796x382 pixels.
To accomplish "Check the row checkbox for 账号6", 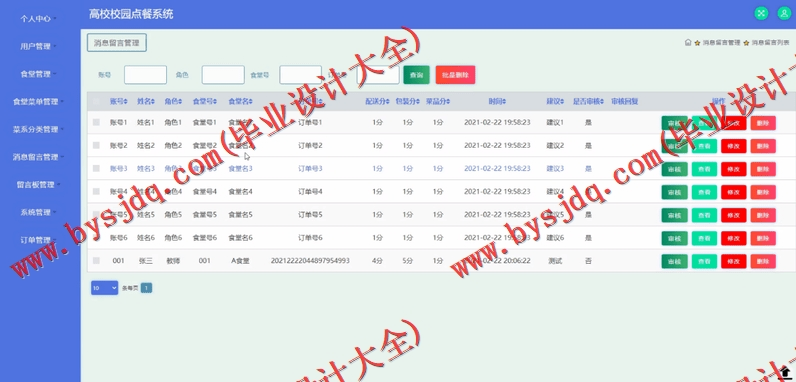I will tap(96, 237).
